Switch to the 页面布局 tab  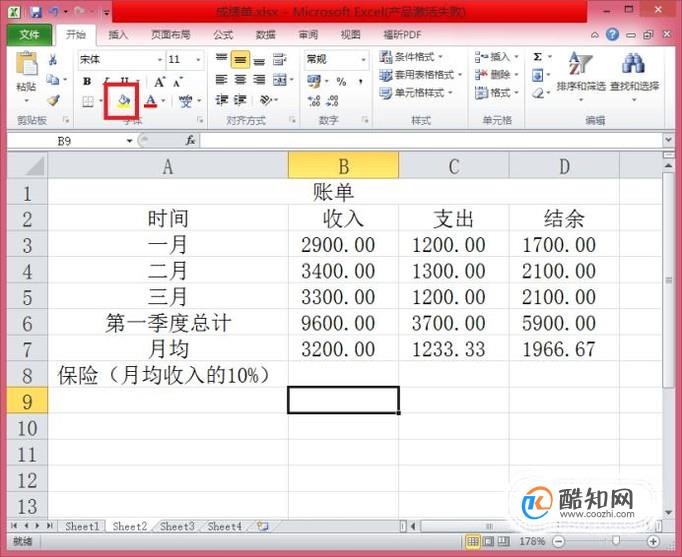[x=170, y=34]
